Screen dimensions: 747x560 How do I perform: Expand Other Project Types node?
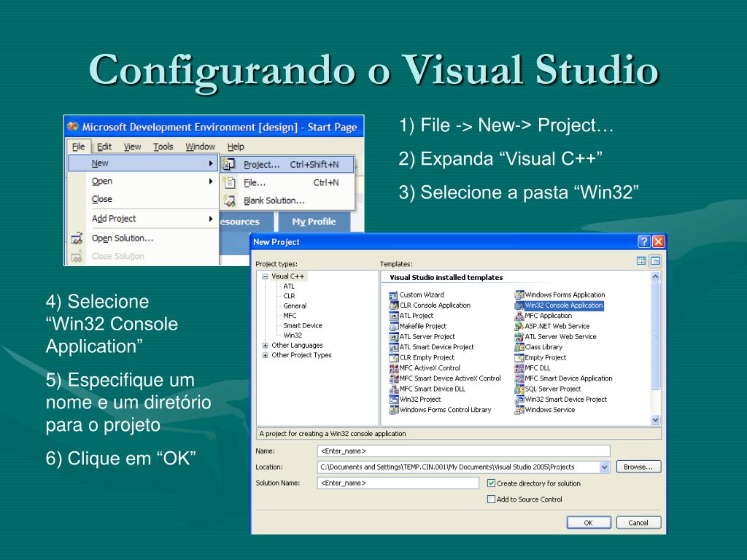tap(266, 355)
